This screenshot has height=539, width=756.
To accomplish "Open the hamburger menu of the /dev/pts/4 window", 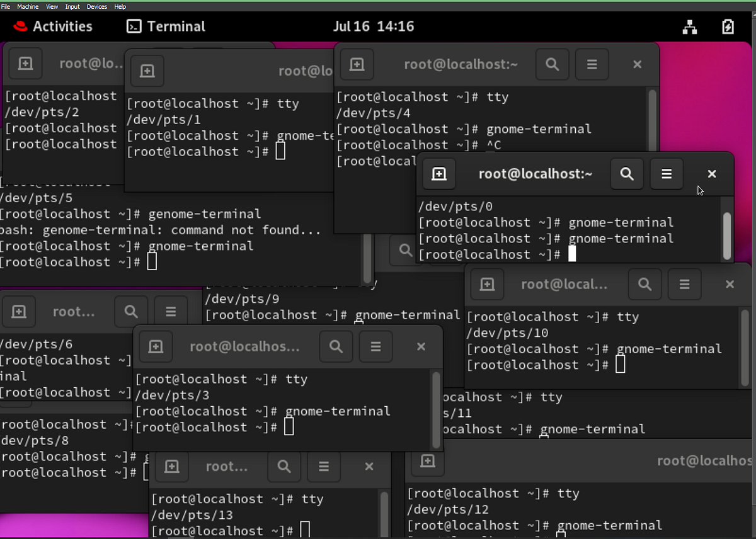I will (x=592, y=64).
